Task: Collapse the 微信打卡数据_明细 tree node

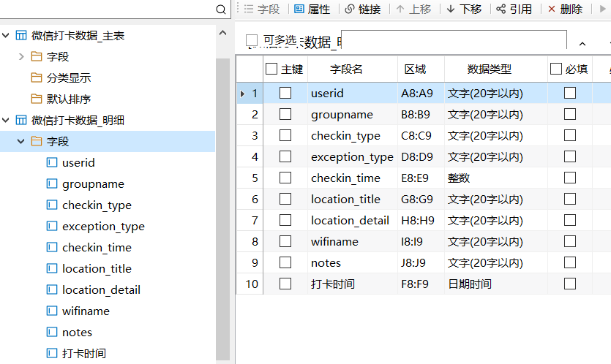Action: pos(7,121)
